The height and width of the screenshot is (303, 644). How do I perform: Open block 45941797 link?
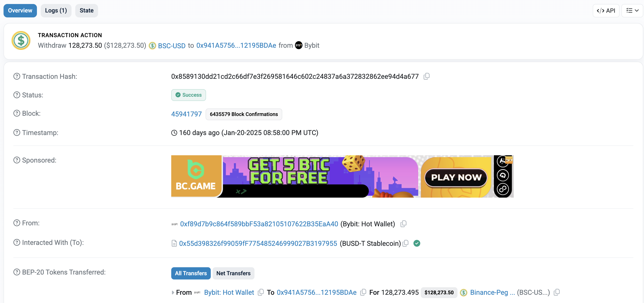pyautogui.click(x=186, y=114)
